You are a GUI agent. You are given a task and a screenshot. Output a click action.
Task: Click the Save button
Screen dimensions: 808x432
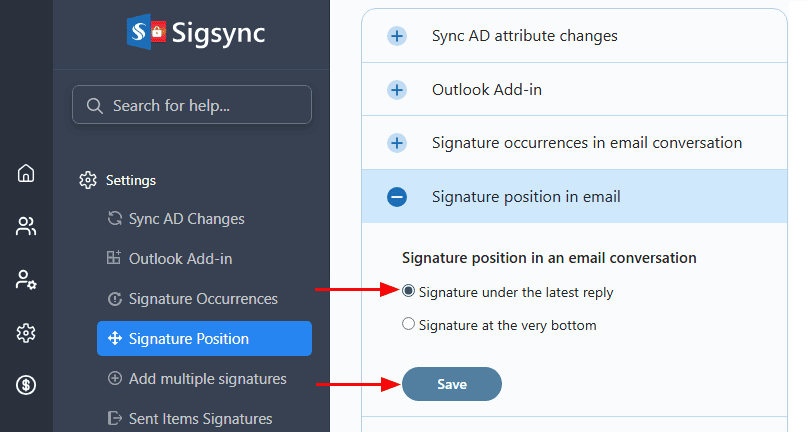(x=451, y=384)
